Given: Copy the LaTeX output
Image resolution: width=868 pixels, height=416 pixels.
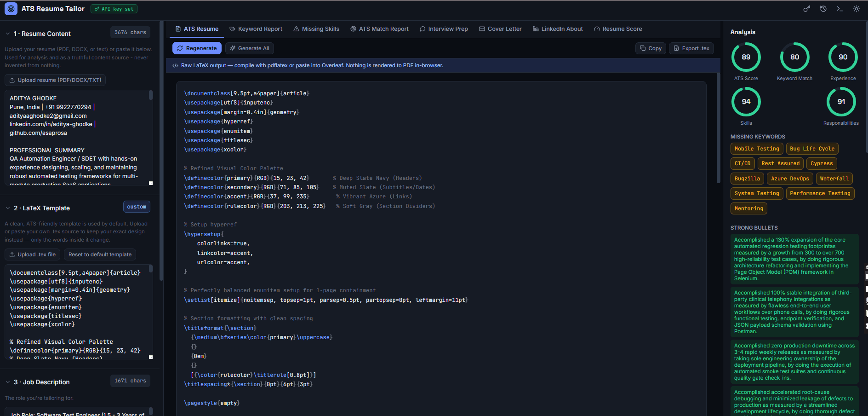Looking at the screenshot, I should [x=651, y=48].
